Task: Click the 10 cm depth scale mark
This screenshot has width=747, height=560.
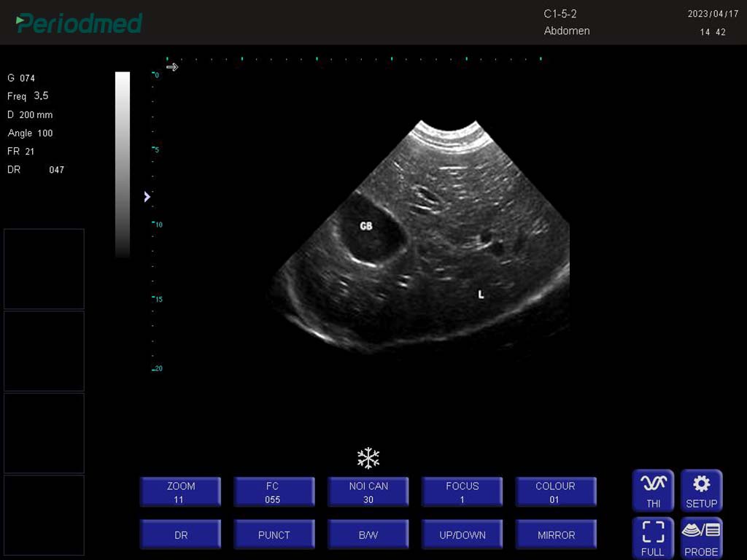Action: [x=158, y=225]
